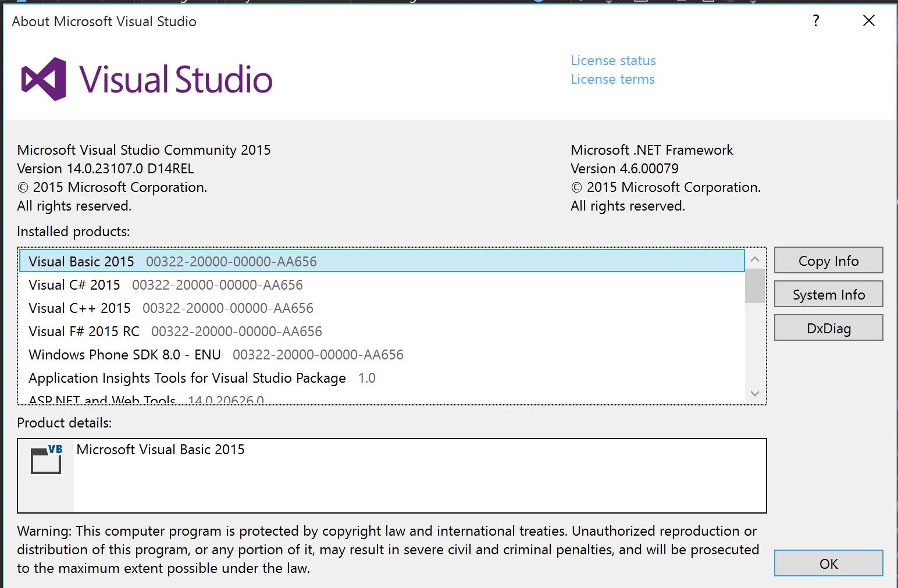Click the Microsoft .NET Framework heading text
Image resolution: width=898 pixels, height=588 pixels.
(x=652, y=150)
